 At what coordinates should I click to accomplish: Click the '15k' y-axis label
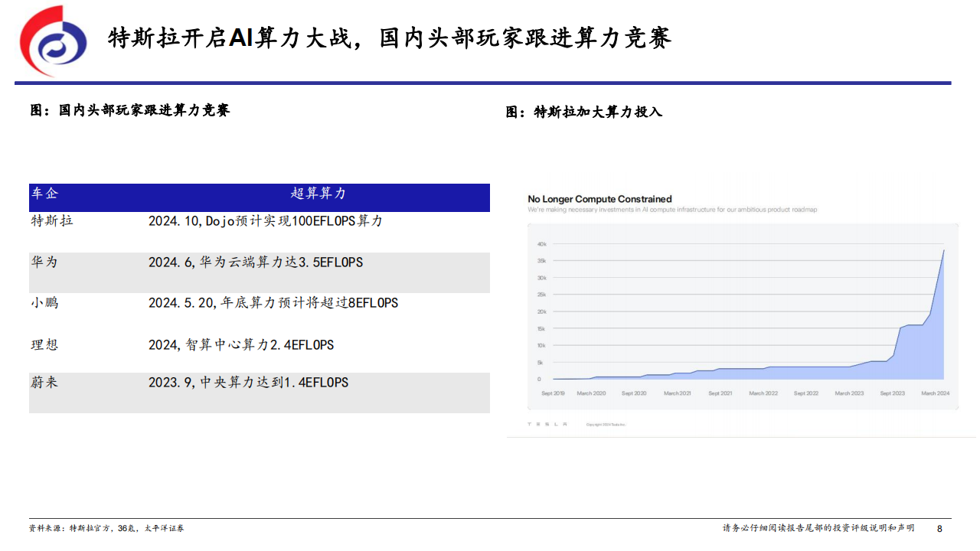tap(541, 329)
